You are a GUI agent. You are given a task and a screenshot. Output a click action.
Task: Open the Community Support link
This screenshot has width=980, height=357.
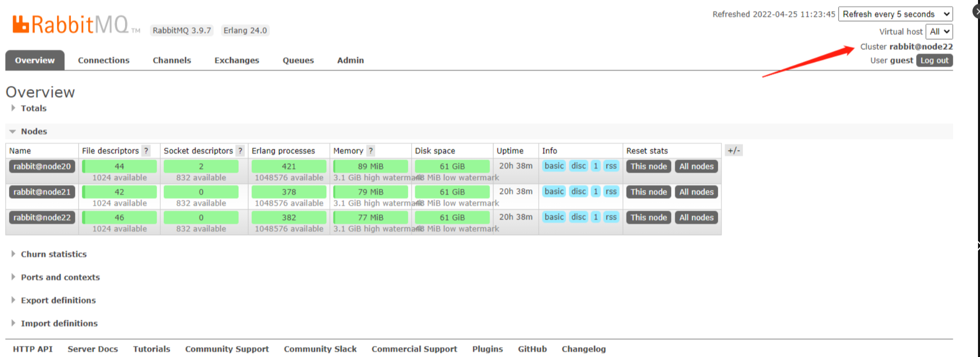pos(227,349)
